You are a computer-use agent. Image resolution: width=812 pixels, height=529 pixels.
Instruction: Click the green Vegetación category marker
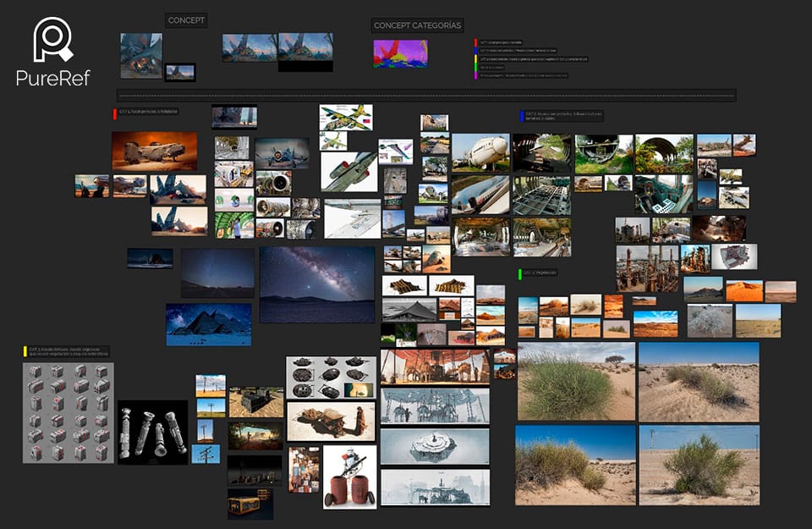tap(520, 273)
